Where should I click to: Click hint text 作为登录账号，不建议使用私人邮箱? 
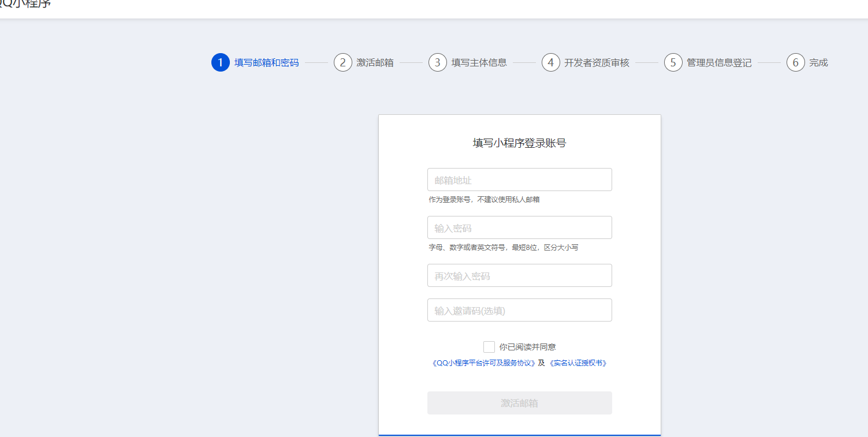tap(484, 200)
